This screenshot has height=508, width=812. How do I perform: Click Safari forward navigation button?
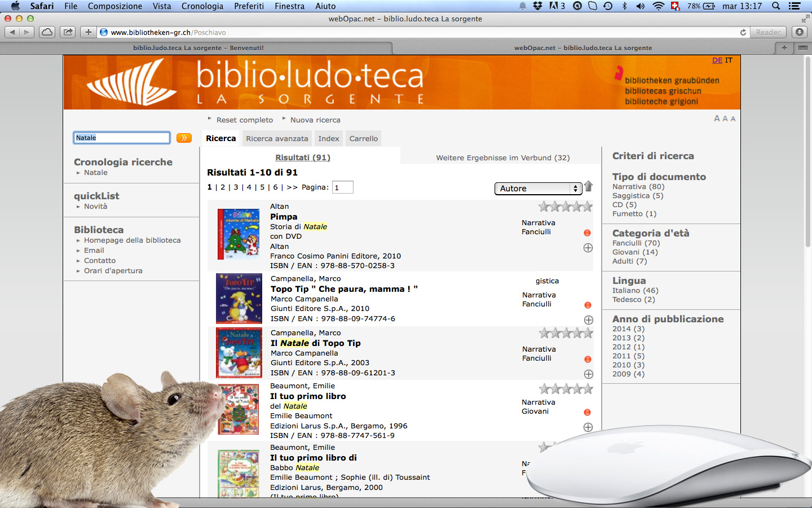(x=27, y=32)
